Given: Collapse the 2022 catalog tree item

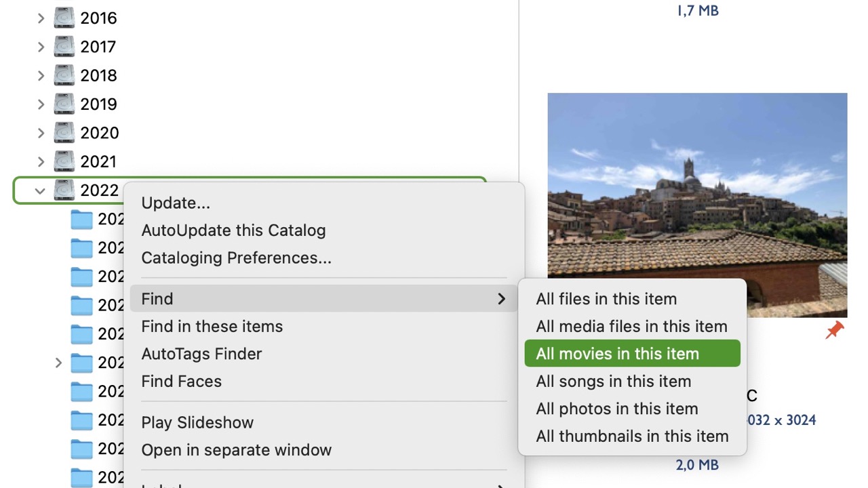Looking at the screenshot, I should (x=40, y=191).
